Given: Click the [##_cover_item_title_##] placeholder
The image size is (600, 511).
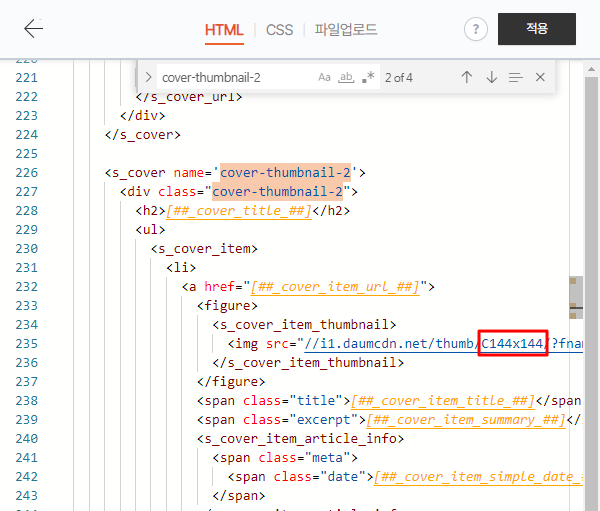Looking at the screenshot, I should point(443,400).
